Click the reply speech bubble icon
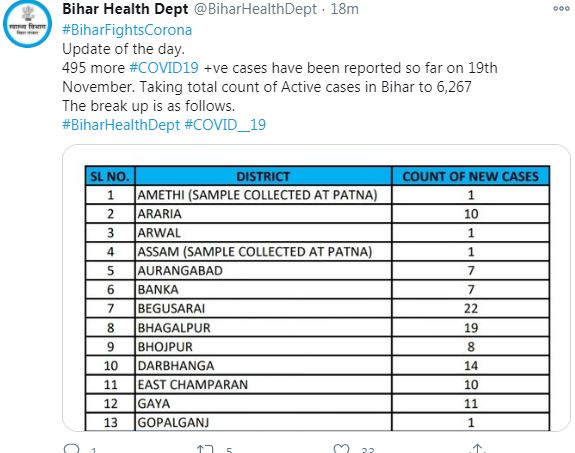 pos(71,449)
